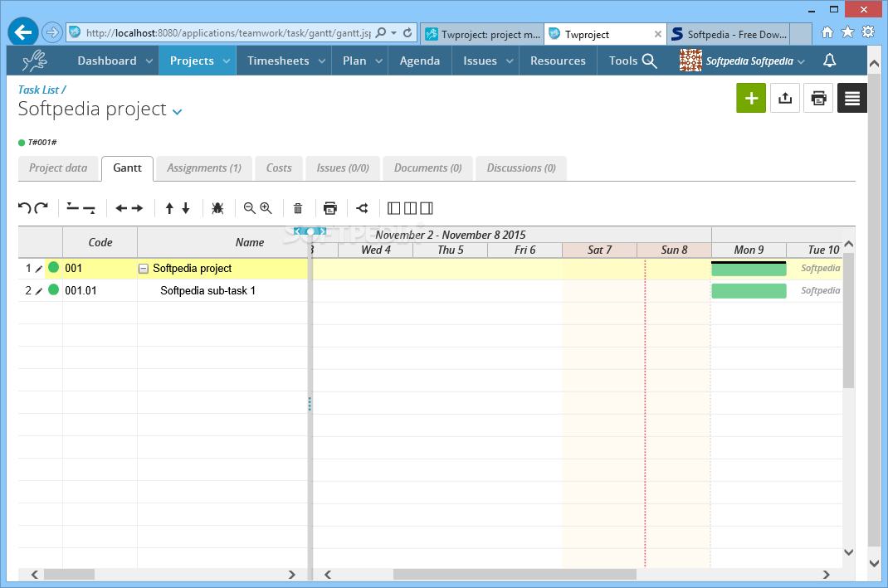Image resolution: width=888 pixels, height=588 pixels.
Task: Delete the selected task with trash icon
Action: 298,208
